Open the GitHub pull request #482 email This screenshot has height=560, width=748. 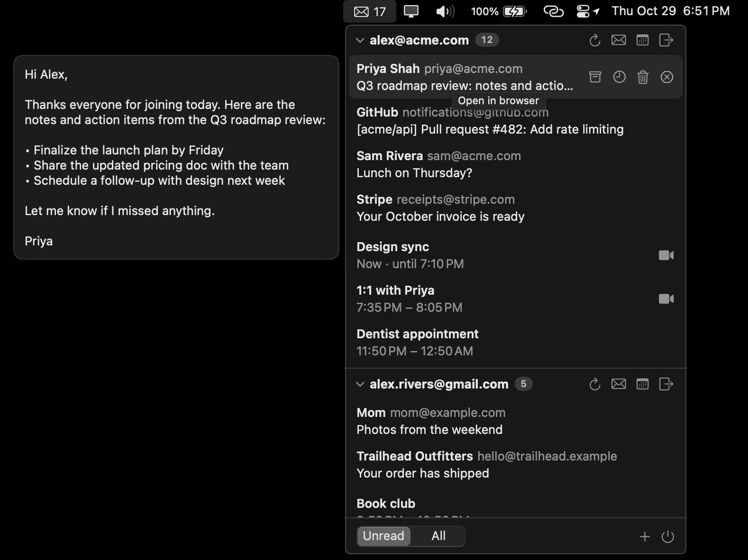click(516, 121)
